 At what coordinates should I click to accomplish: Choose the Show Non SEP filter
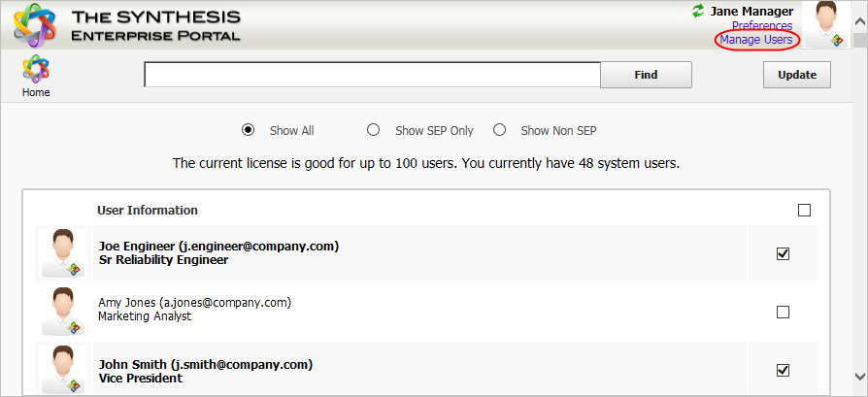499,130
